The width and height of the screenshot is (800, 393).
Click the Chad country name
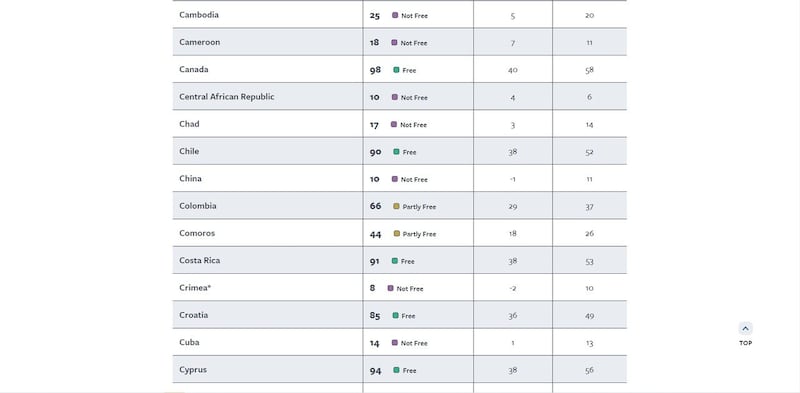tap(189, 124)
